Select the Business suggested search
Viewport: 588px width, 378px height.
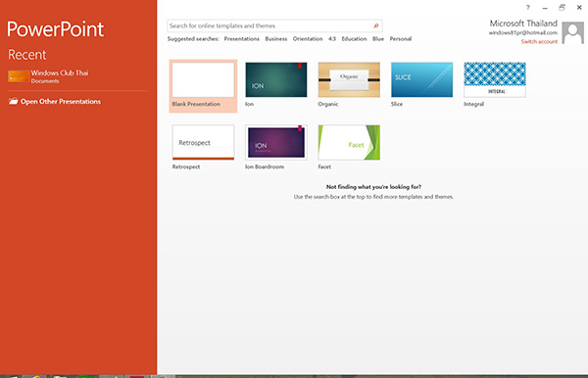point(276,38)
